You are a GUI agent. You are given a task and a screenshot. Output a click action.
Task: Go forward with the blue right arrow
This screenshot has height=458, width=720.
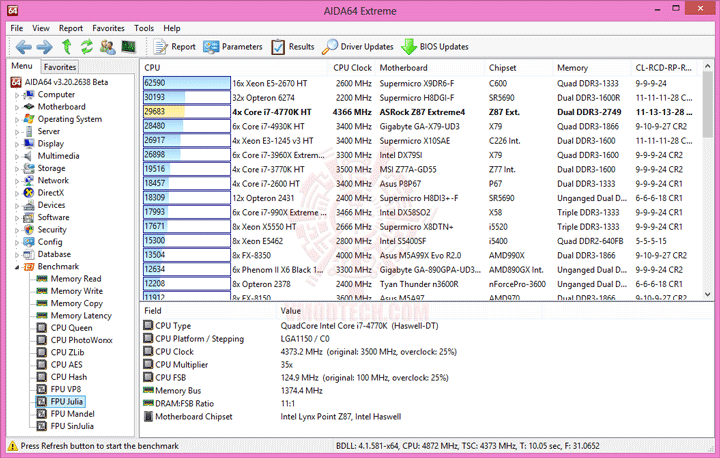pos(44,46)
